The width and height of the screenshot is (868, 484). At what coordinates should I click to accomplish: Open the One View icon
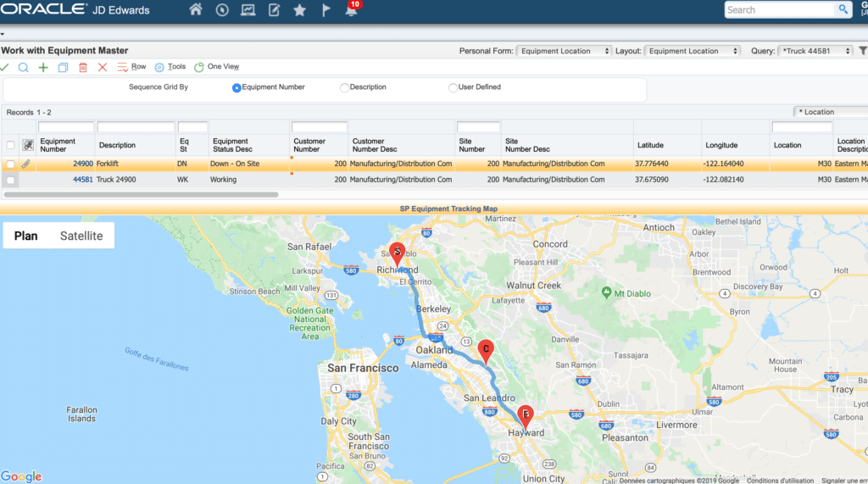pyautogui.click(x=198, y=68)
